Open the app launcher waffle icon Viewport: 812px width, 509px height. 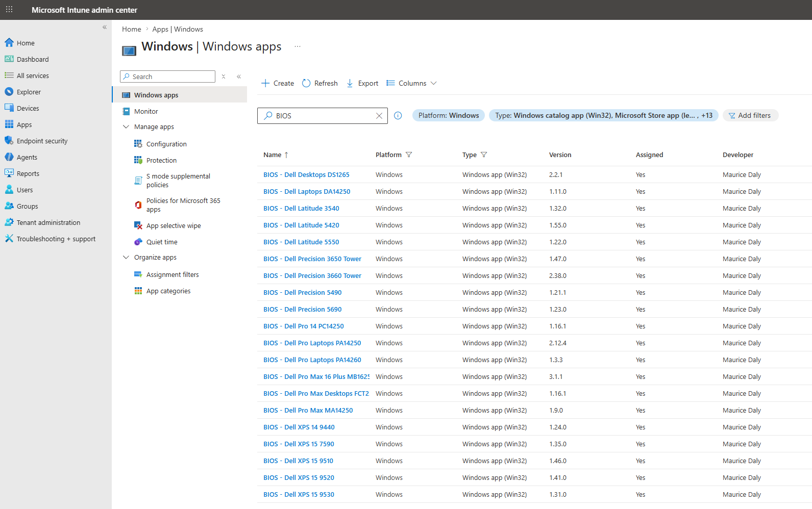pyautogui.click(x=9, y=10)
